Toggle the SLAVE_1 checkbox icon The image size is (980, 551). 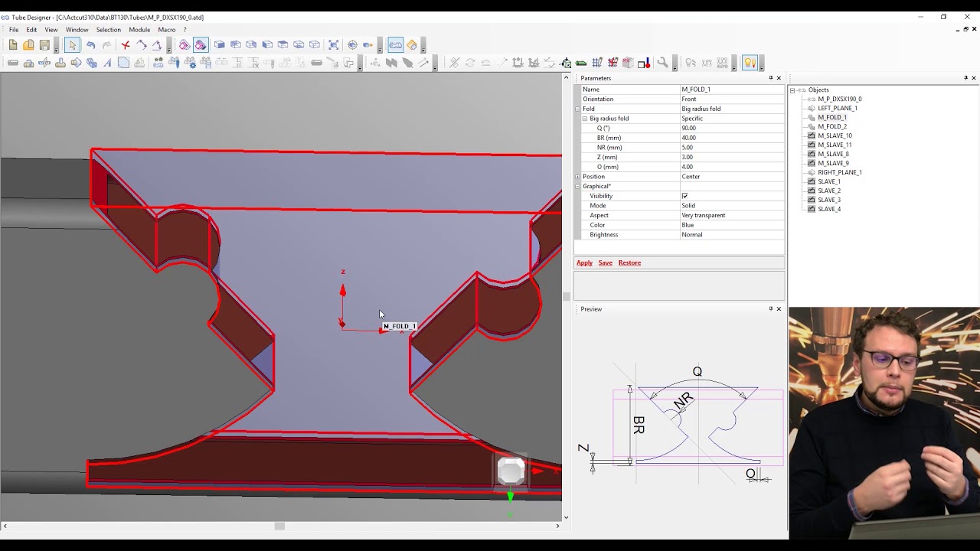812,181
